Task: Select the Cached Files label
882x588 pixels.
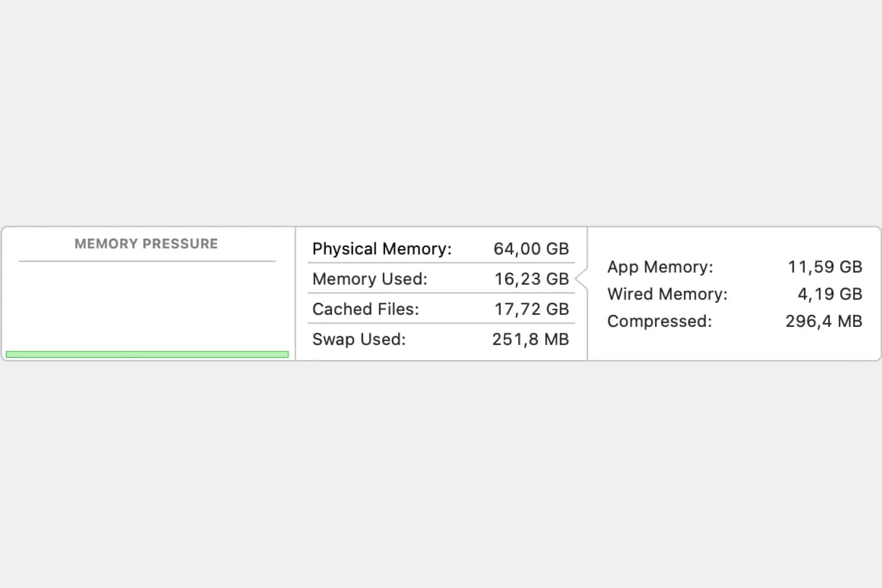Action: click(366, 309)
